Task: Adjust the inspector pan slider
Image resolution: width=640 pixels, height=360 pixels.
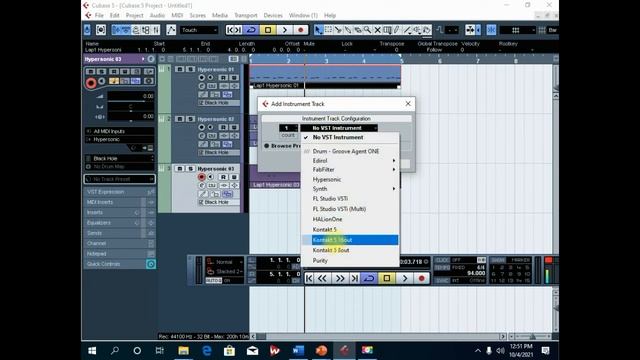Action: tap(131, 107)
